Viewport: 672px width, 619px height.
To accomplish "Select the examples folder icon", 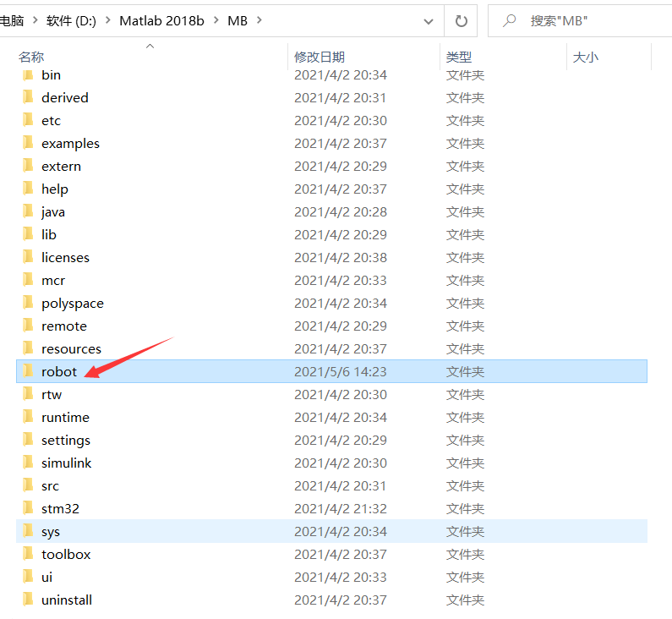I will 28,143.
